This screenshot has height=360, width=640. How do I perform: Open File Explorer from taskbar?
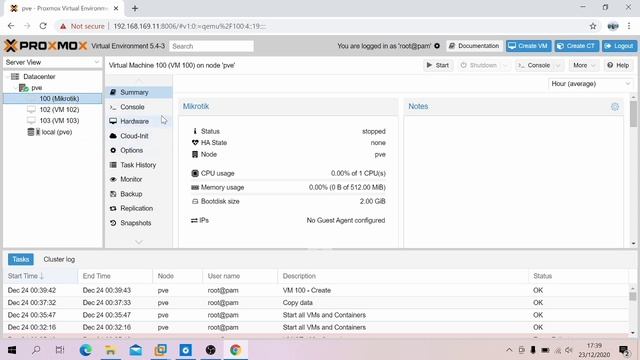click(111, 350)
